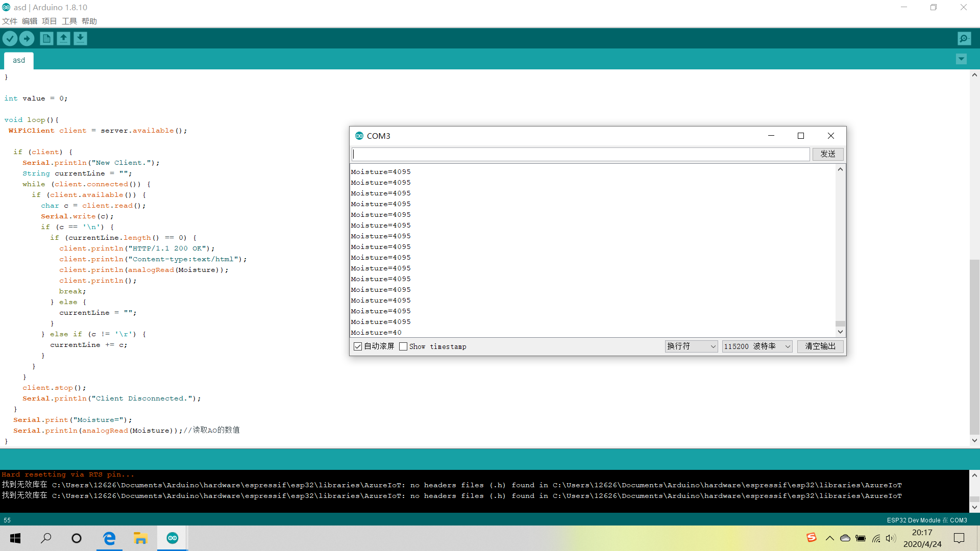Click the 'Hard resetting via RTS pin...' console line

click(x=68, y=474)
